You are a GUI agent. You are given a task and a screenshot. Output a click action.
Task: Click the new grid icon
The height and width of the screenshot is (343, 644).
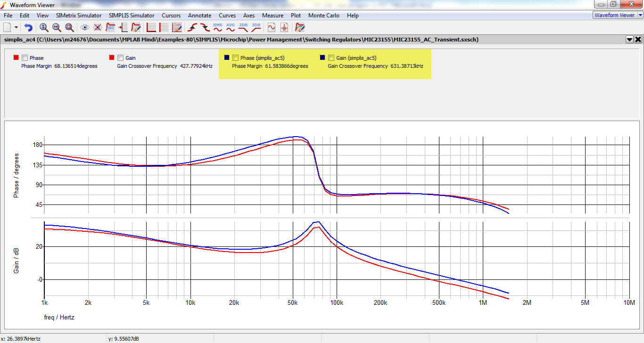click(x=164, y=27)
